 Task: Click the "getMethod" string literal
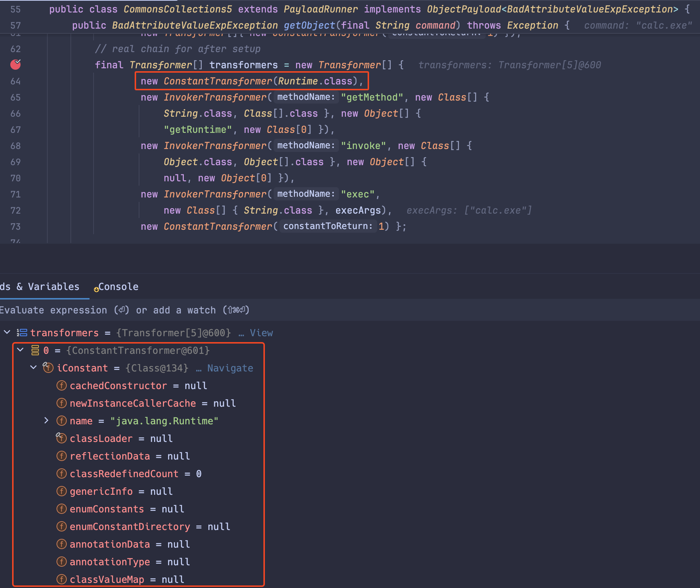pyautogui.click(x=372, y=97)
